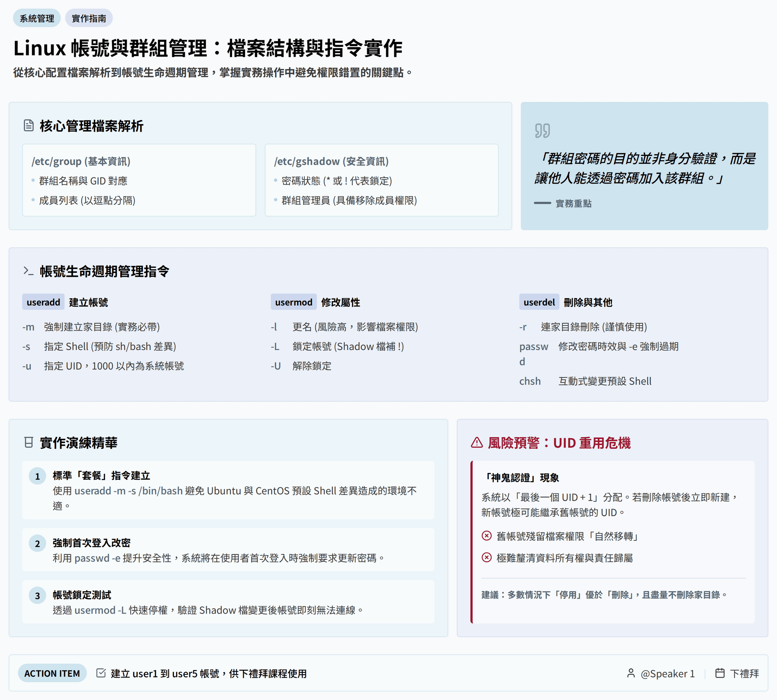Click the document icon beside 核心管理檔案解析
The height and width of the screenshot is (700, 777).
[29, 125]
